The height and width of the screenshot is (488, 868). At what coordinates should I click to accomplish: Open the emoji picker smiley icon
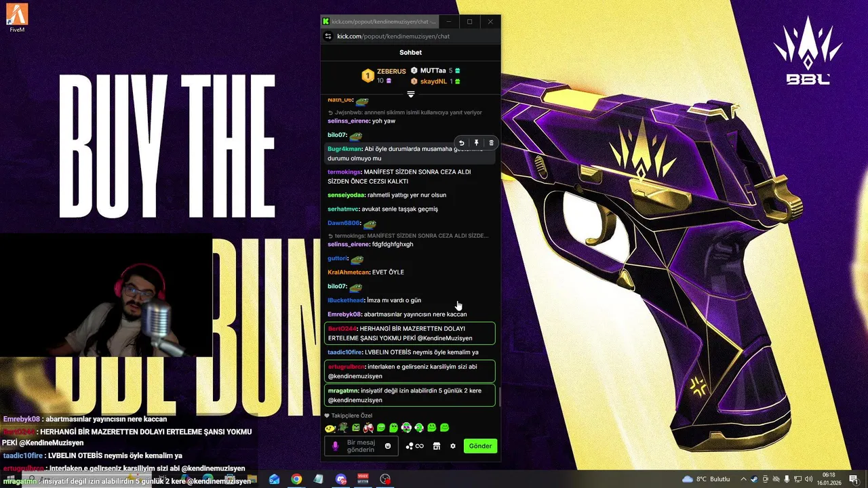point(388,446)
